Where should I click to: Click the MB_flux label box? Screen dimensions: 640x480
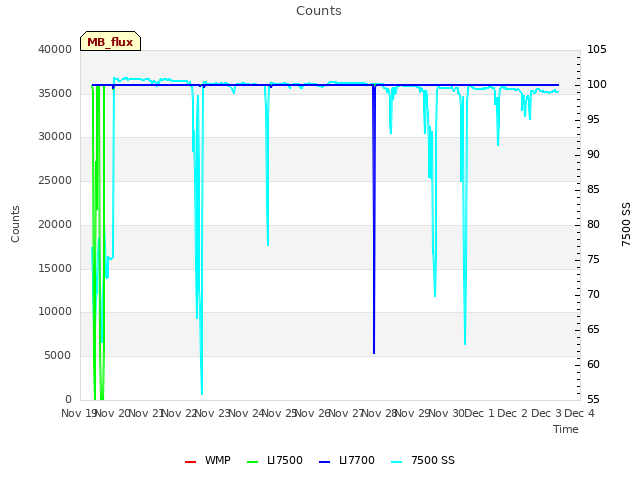pyautogui.click(x=111, y=41)
